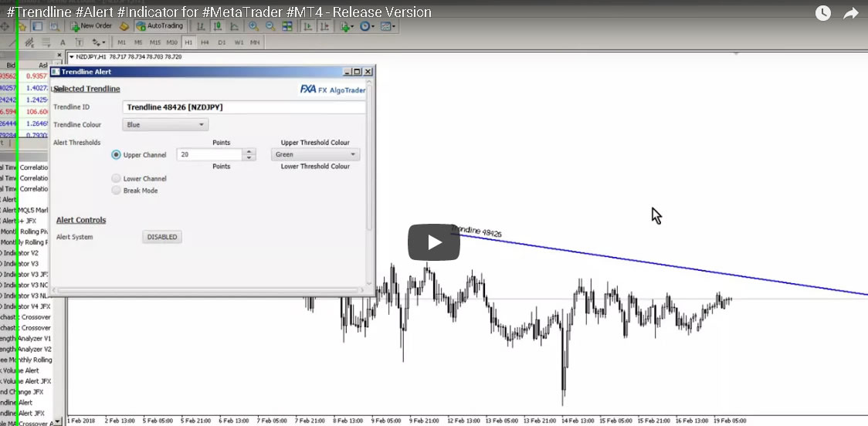This screenshot has height=426, width=868.
Task: Close the Market Watch panel
Action: (x=59, y=56)
